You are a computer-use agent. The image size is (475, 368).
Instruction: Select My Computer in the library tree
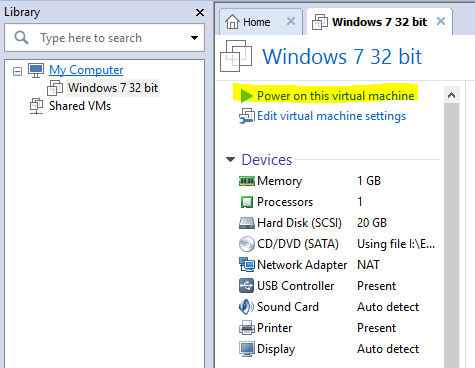coord(86,70)
